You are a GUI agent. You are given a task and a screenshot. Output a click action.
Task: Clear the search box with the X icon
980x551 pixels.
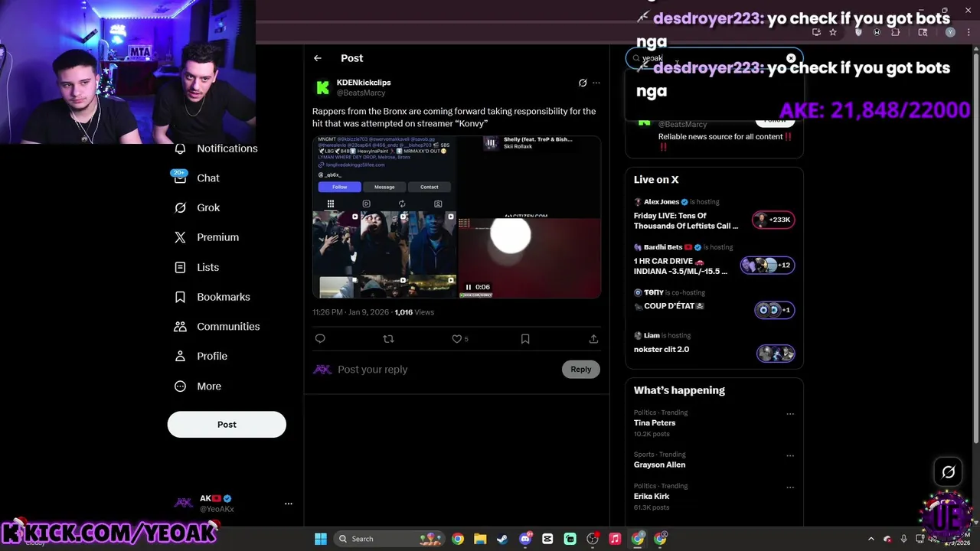pos(791,58)
